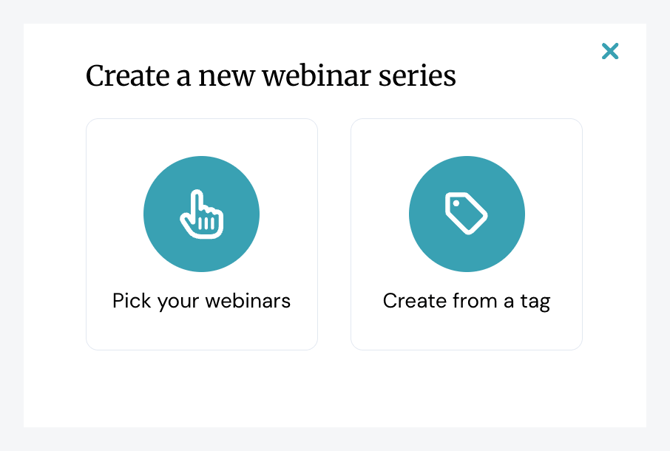Click the 'Create a new webinar series' heading
The height and width of the screenshot is (451, 670).
coord(270,76)
